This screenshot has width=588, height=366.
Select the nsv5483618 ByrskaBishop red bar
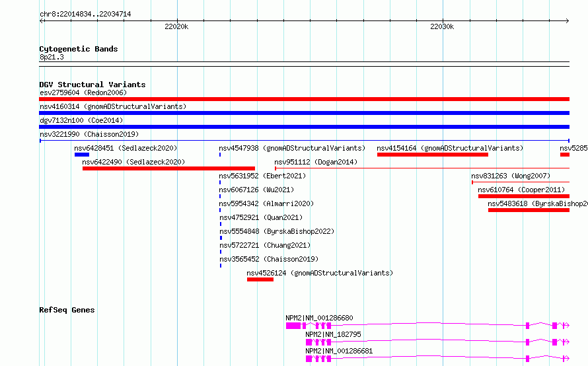coord(529,210)
